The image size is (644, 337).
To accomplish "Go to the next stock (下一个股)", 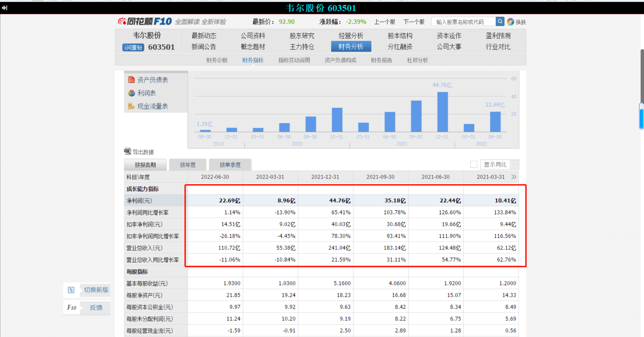I will pyautogui.click(x=414, y=22).
